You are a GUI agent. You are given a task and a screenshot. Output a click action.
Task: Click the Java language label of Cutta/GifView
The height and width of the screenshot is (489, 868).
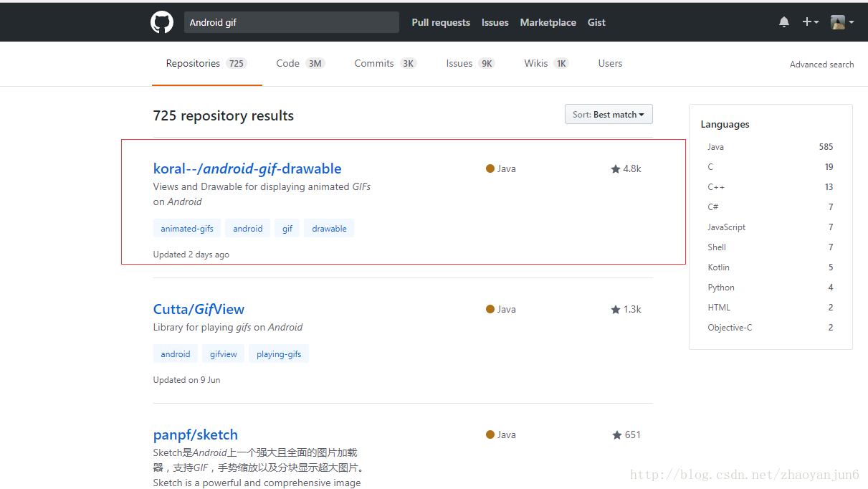(x=501, y=310)
